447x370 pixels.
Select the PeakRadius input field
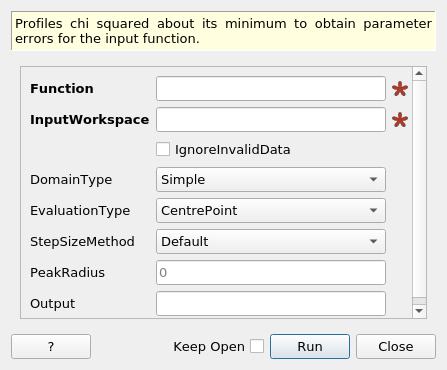click(x=271, y=273)
